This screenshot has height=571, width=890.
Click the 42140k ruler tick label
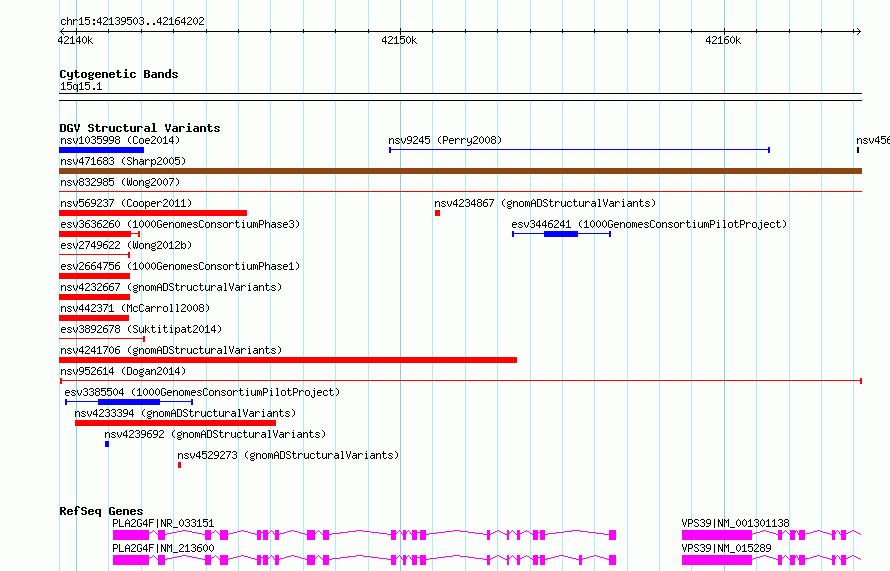[75, 40]
